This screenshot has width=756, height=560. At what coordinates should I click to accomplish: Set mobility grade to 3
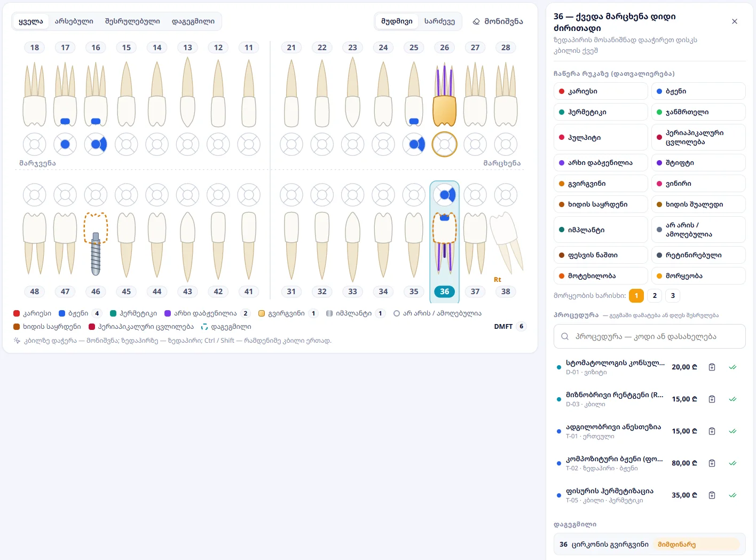pos(673,296)
